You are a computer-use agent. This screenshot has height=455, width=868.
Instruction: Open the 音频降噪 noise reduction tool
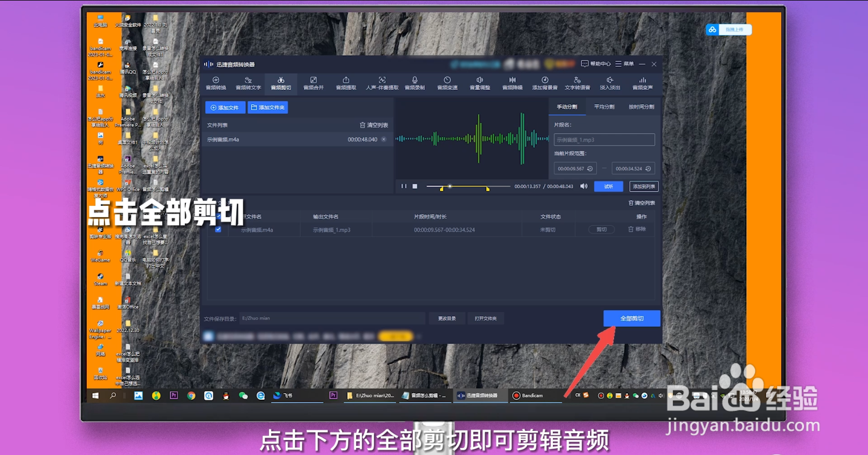tap(512, 83)
